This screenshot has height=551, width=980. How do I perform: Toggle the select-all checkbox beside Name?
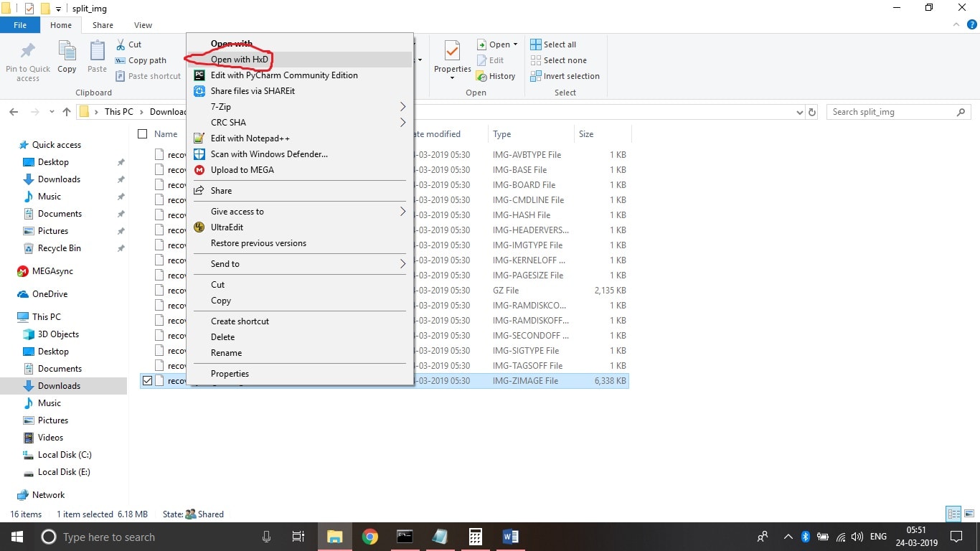pyautogui.click(x=142, y=134)
